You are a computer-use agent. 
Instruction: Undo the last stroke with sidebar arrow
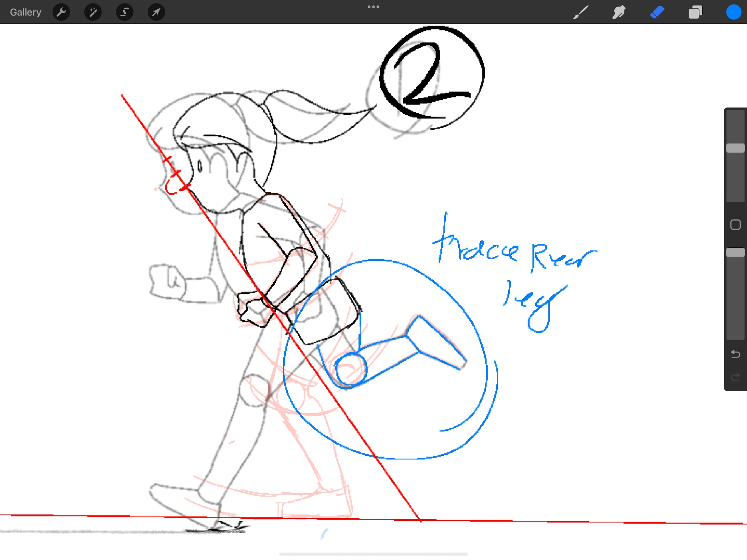[x=735, y=353]
